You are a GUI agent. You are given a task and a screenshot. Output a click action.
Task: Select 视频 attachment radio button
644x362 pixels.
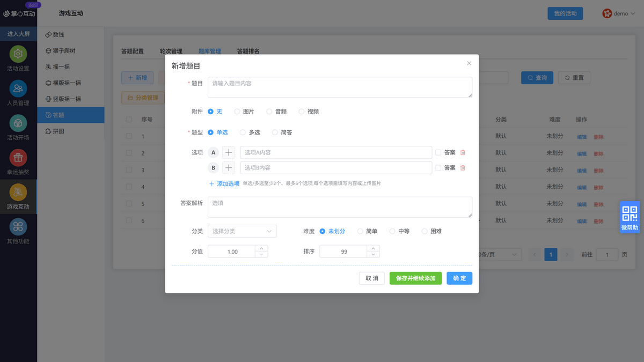(302, 112)
